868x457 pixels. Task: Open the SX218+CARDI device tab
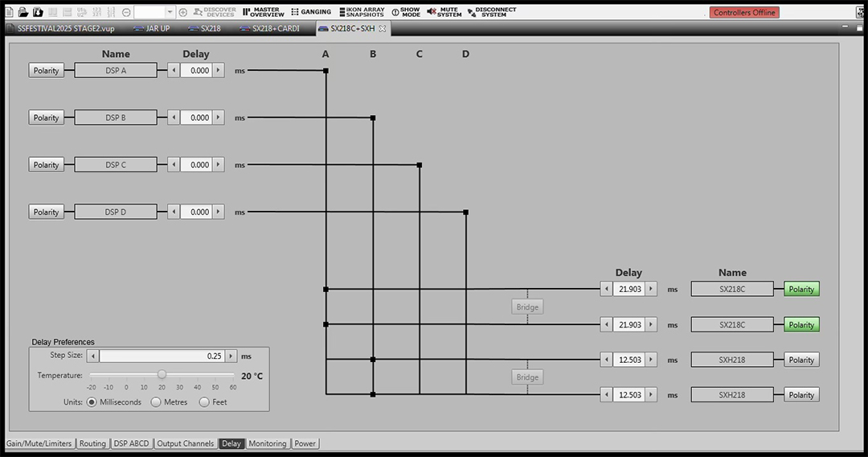(x=270, y=28)
